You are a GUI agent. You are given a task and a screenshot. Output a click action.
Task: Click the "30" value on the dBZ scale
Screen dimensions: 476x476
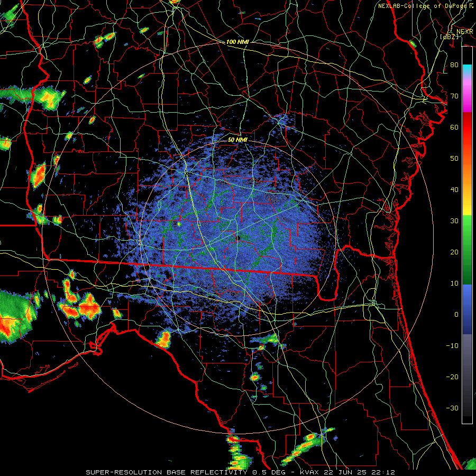pyautogui.click(x=454, y=221)
